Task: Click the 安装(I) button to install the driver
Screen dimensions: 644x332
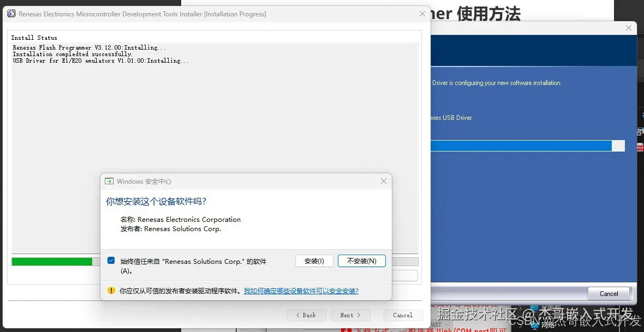Action: 314,261
